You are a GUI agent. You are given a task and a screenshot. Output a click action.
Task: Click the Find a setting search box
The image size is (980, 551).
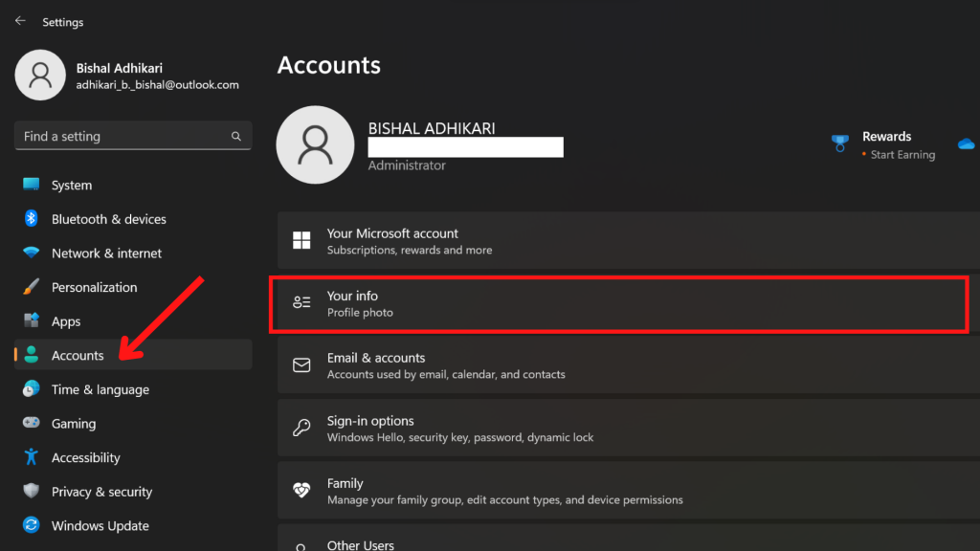(132, 136)
